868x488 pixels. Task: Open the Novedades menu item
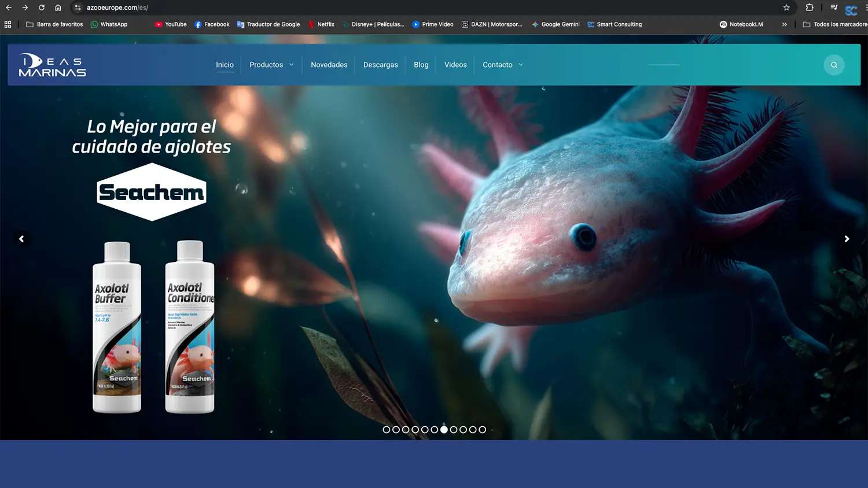(x=329, y=65)
